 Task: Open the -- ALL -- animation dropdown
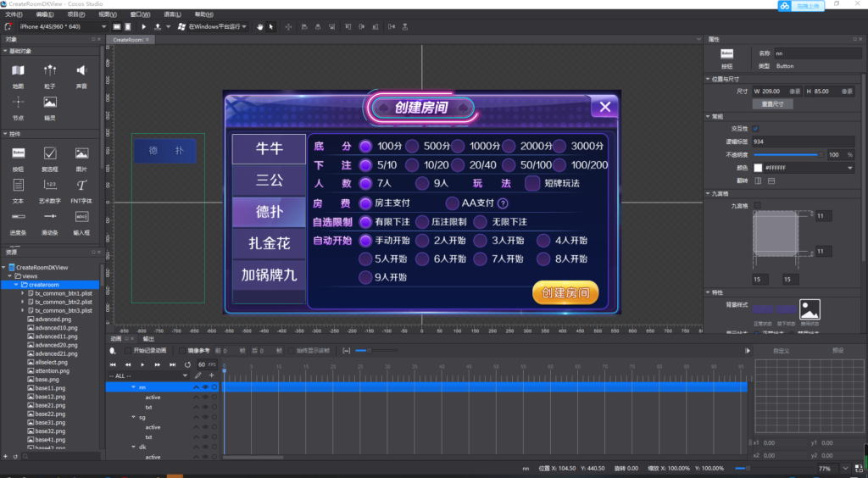click(148, 375)
